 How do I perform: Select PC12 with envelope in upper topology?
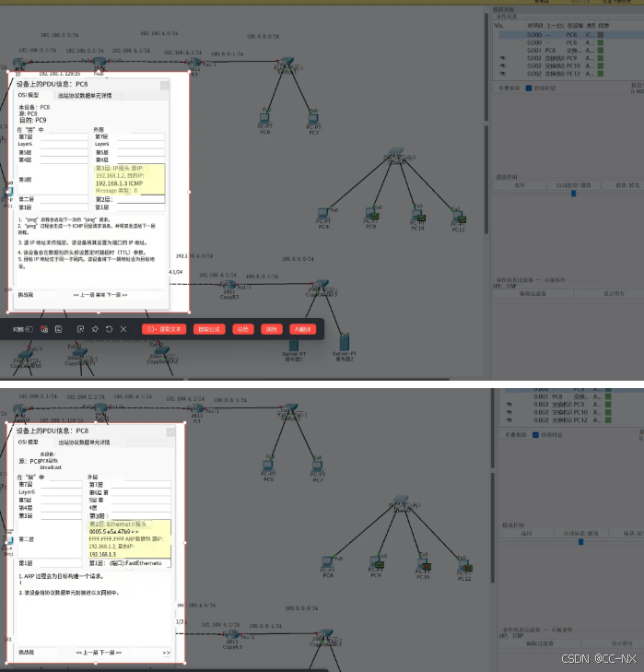point(459,217)
